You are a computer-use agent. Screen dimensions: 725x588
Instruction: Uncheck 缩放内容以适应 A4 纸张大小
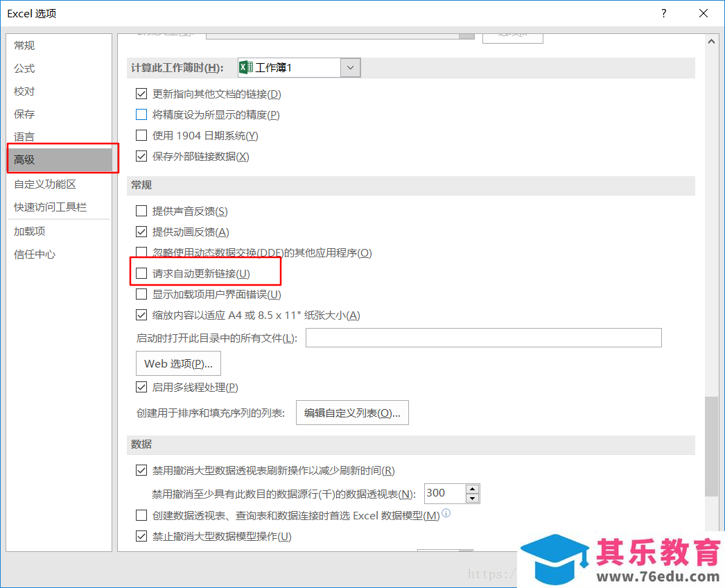pos(141,315)
